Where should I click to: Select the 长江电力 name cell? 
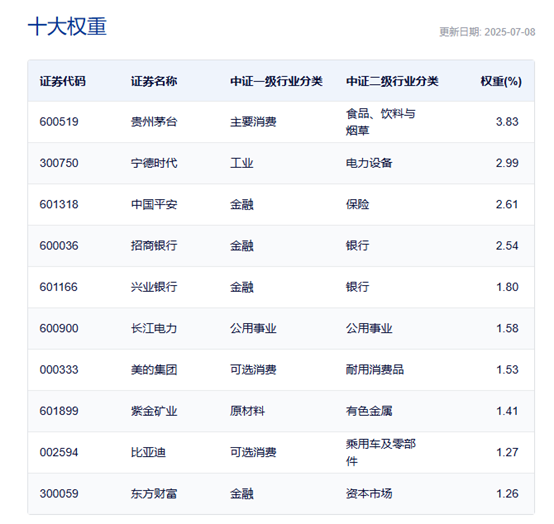154,329
